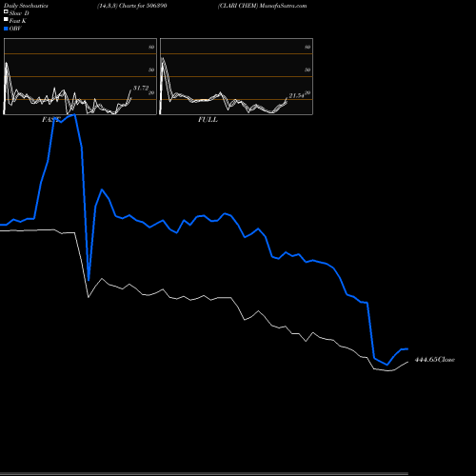Click the blue OBV legend swatch
The width and height of the screenshot is (476, 476).
(6, 29)
